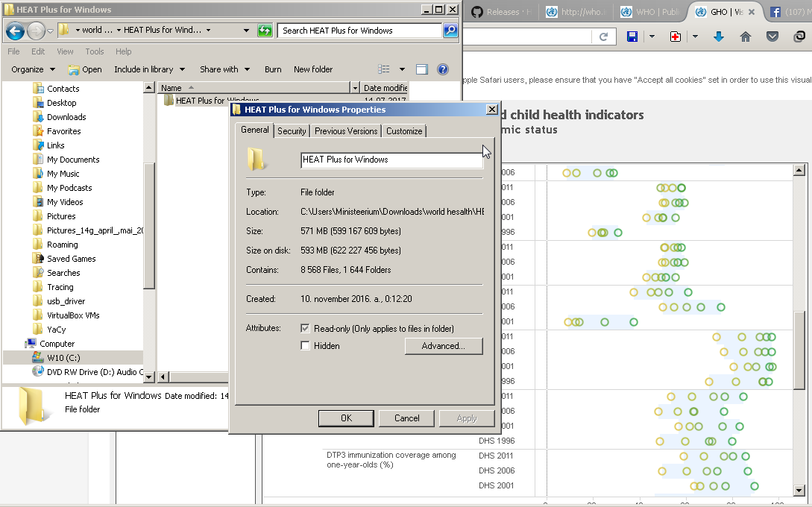
Task: Click the Saved Games folder icon
Action: [38, 259]
